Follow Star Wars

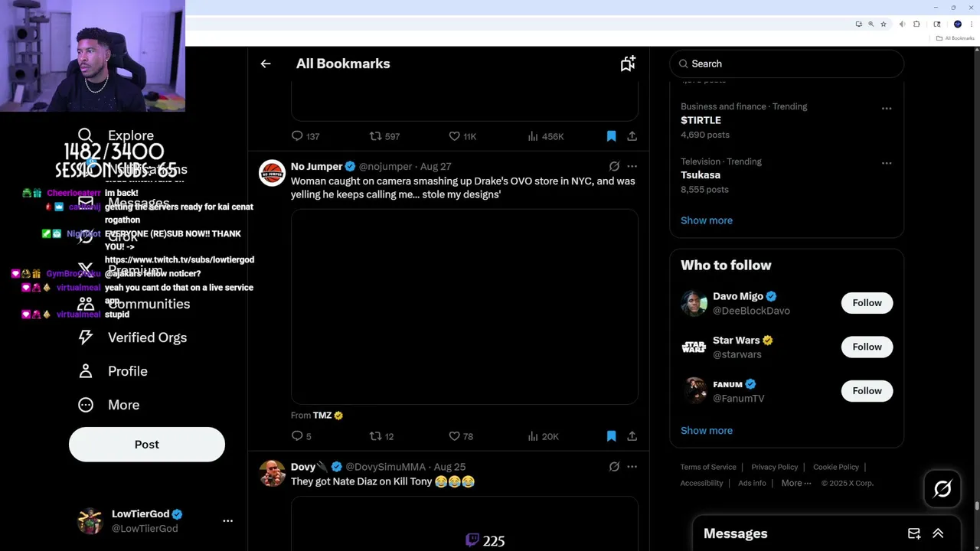867,347
